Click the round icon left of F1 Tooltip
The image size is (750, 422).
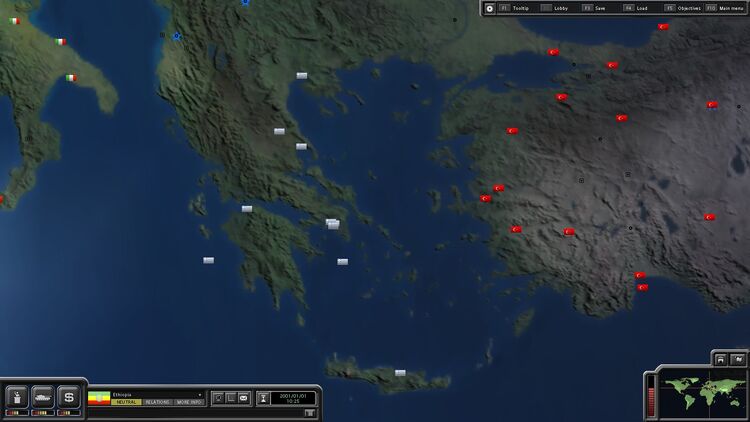click(x=490, y=8)
